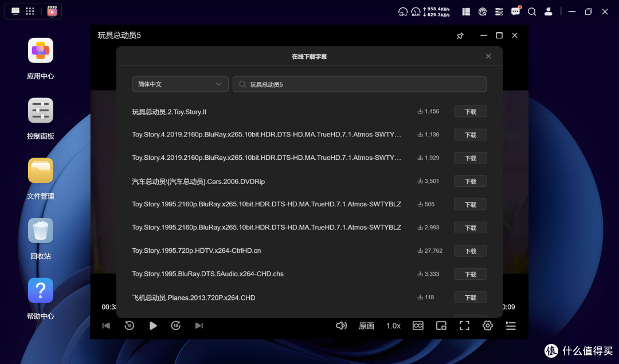The image size is (619, 364).
Task: Click the 玩具总动员5 player window title
Action: pyautogui.click(x=119, y=36)
